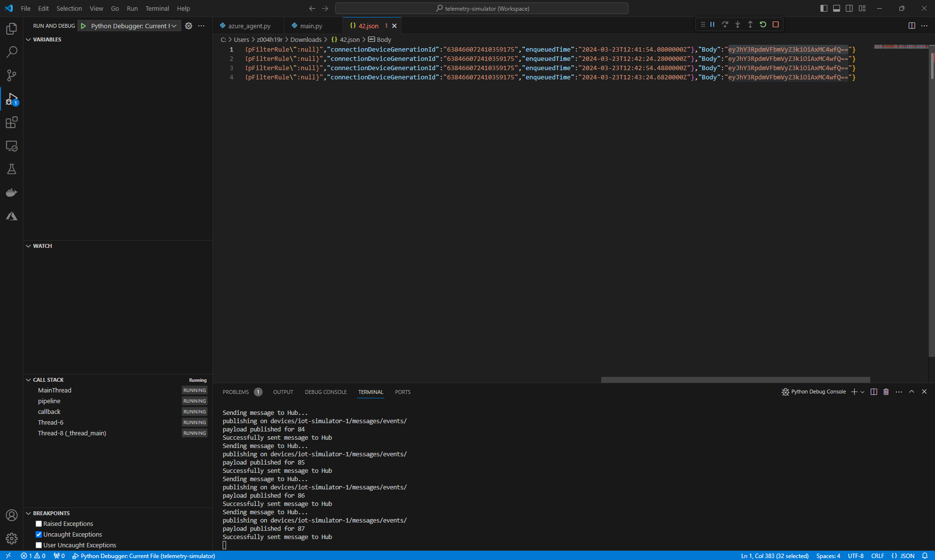Open the Python Debugger configuration dropdown

174,26
